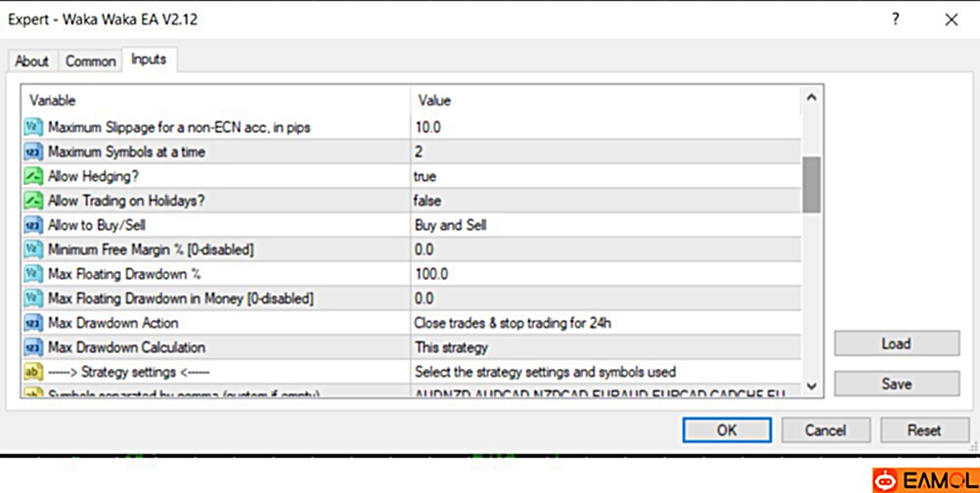Select the 'Max Floating Drawdown %' label
Screen dimensions: 980x493
tap(124, 274)
